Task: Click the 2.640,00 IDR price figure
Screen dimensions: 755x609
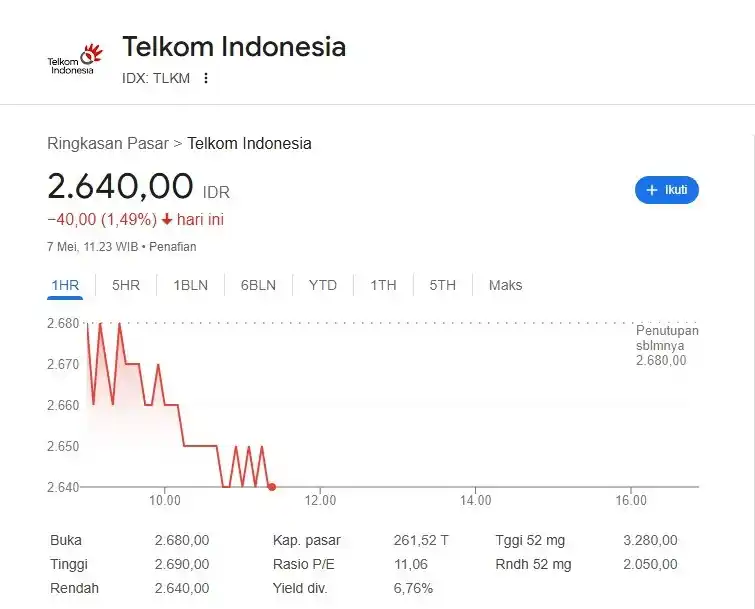Action: (x=121, y=187)
